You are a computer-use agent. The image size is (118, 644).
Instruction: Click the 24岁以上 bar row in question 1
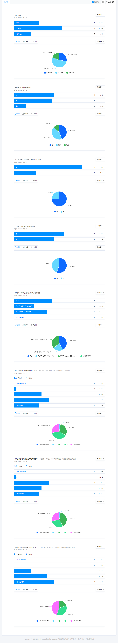click(59, 34)
